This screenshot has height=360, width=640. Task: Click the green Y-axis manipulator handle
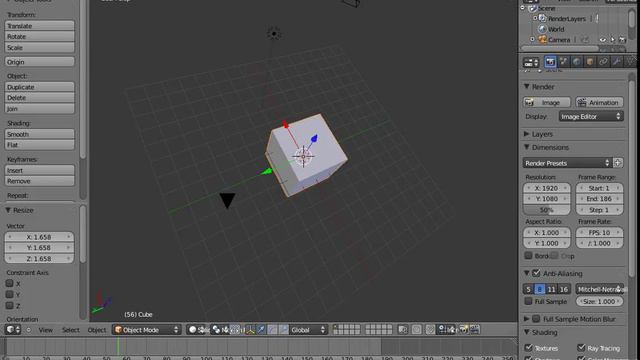[266, 172]
